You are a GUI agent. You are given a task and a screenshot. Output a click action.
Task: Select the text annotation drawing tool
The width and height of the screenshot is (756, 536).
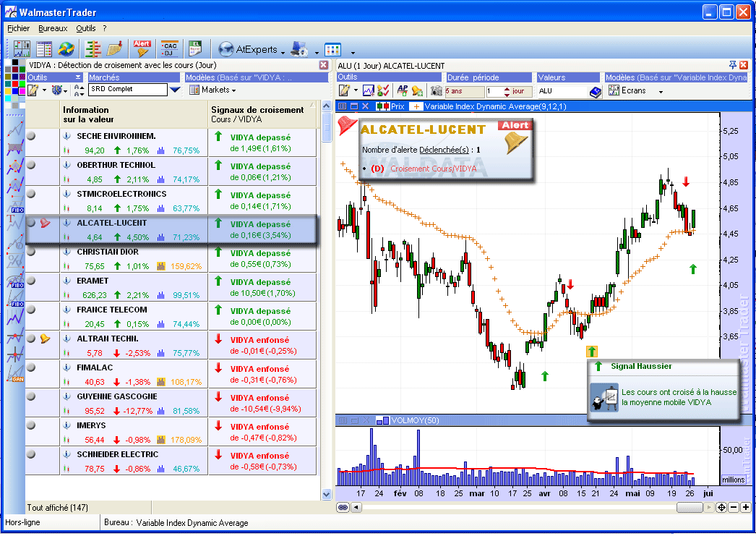click(15, 222)
